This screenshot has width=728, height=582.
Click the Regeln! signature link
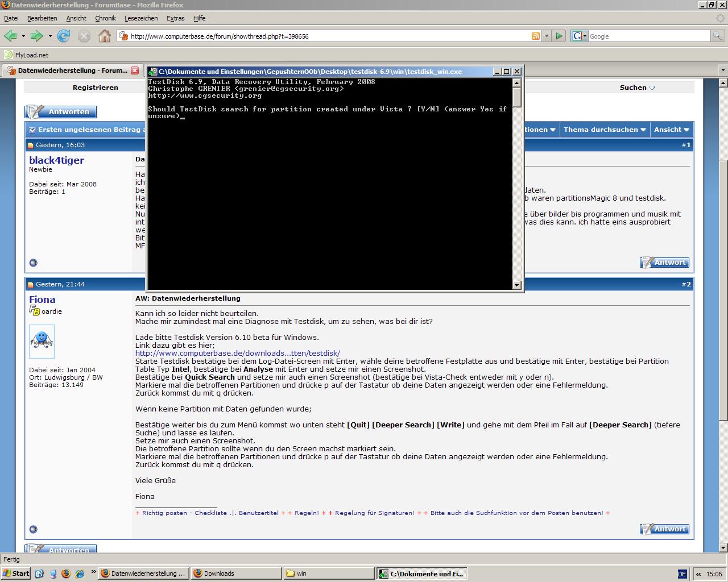point(307,513)
